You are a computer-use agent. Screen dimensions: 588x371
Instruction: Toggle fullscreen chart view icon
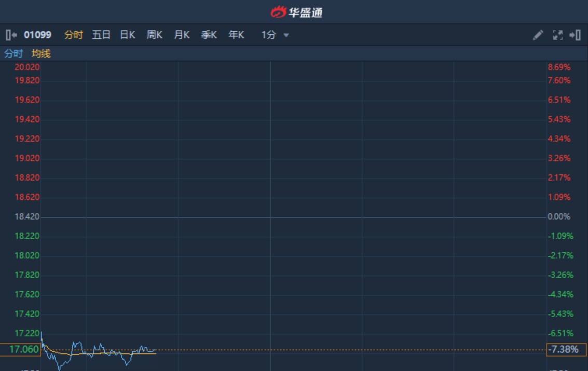558,35
